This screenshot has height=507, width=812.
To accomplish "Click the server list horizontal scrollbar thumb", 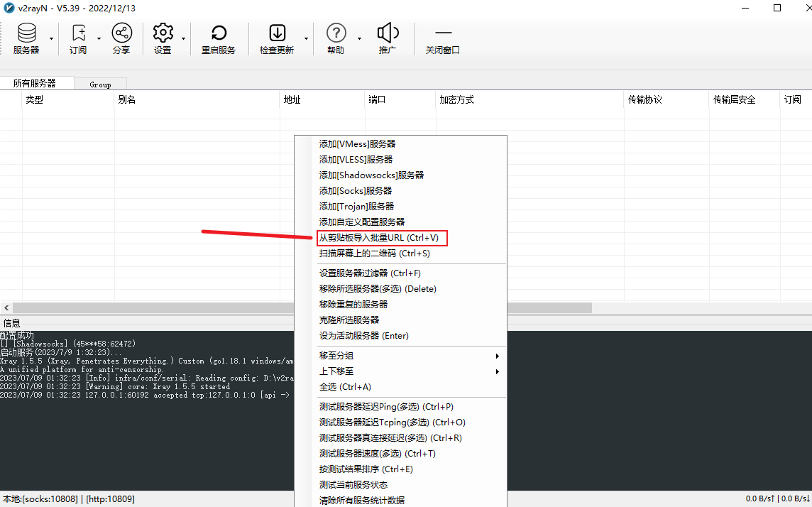I will 302,307.
